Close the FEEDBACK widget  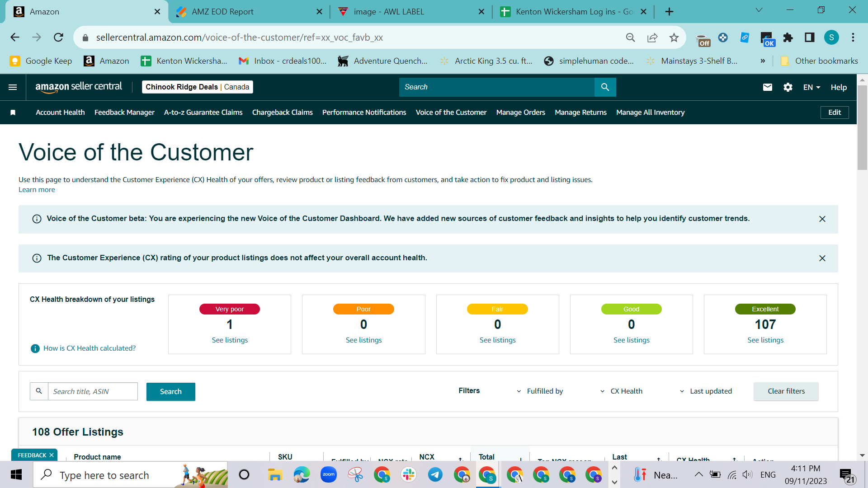click(52, 455)
